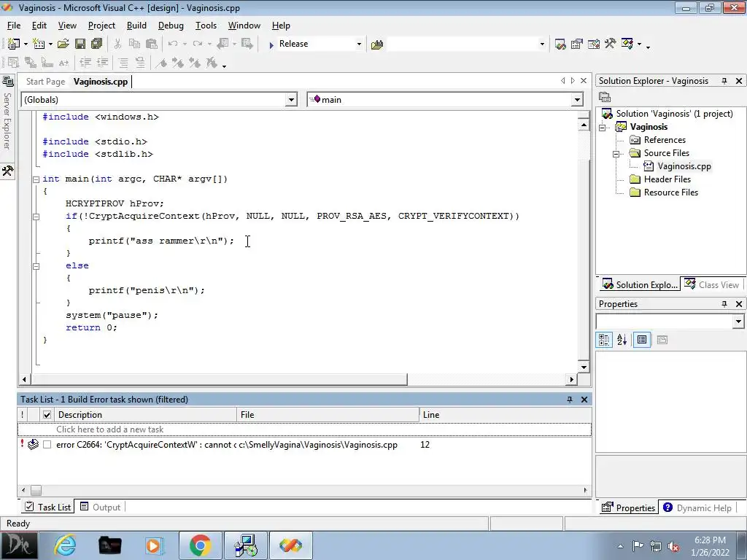Click the Cut scissors icon
Viewport: 747px width, 560px height.
[117, 44]
